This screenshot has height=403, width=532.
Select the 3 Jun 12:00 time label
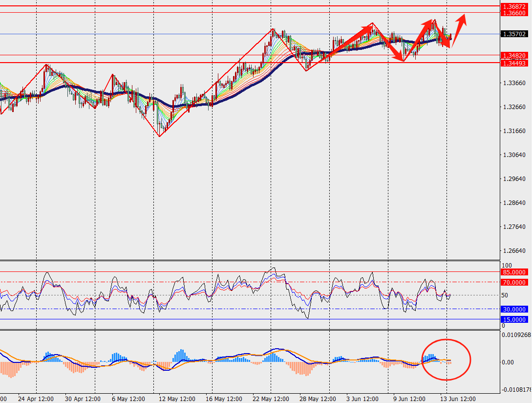pos(362,399)
